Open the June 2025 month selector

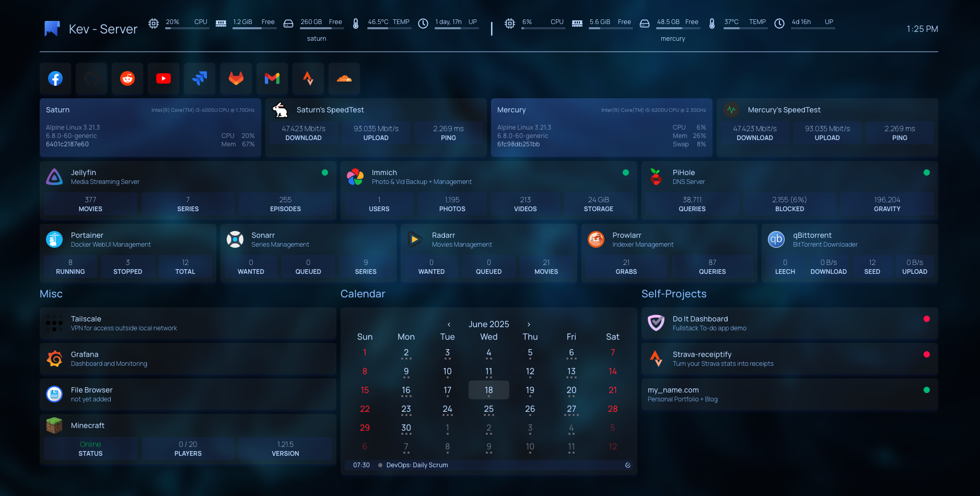tap(489, 324)
